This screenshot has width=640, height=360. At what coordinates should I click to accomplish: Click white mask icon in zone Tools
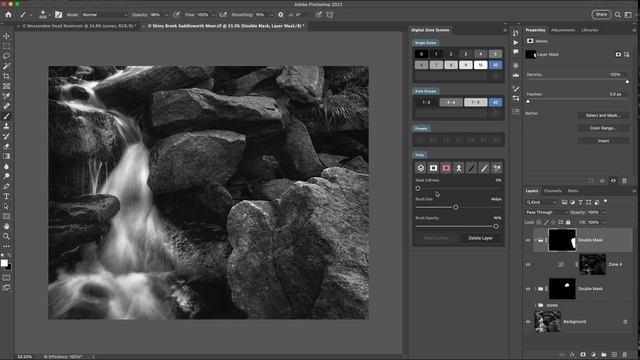(433, 168)
